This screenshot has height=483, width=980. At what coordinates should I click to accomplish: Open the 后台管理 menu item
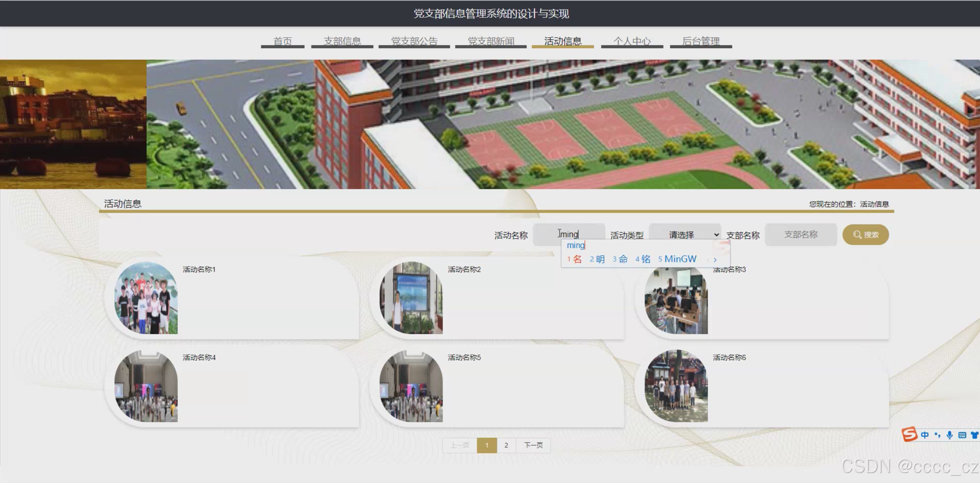pyautogui.click(x=701, y=41)
